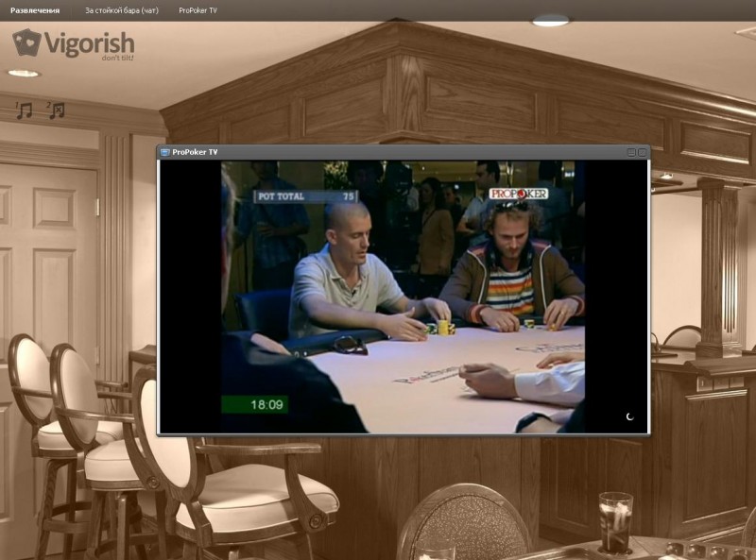Click the ProPoker TV video stream

(404, 297)
